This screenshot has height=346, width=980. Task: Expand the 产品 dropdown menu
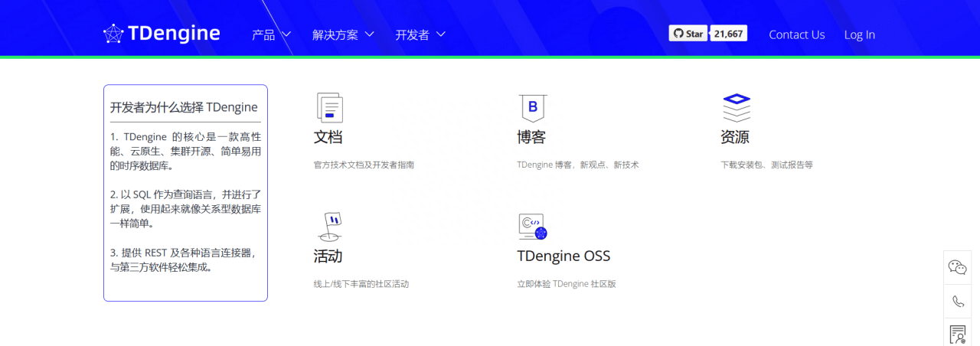(x=271, y=34)
